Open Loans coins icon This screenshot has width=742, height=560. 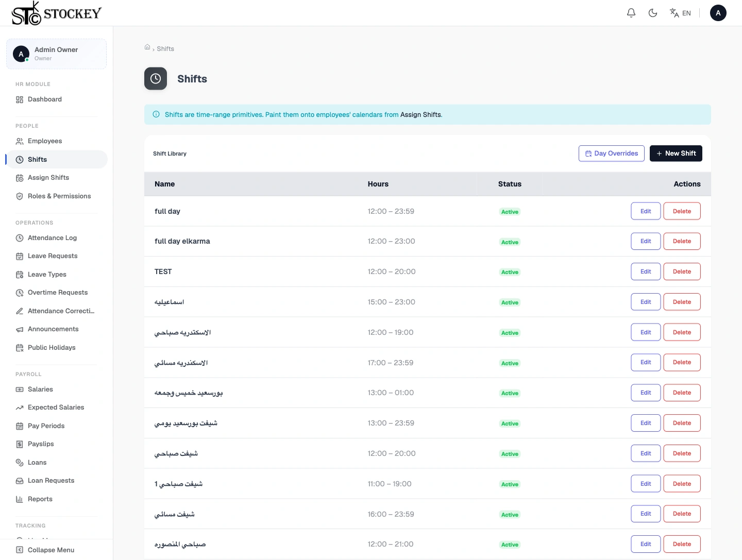pos(20,463)
